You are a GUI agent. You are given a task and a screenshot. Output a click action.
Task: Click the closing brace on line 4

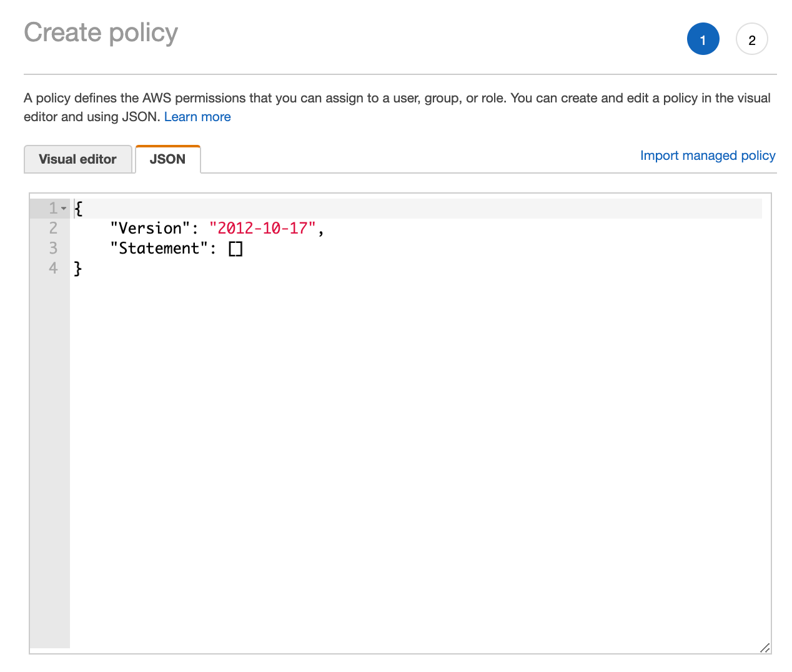[77, 268]
